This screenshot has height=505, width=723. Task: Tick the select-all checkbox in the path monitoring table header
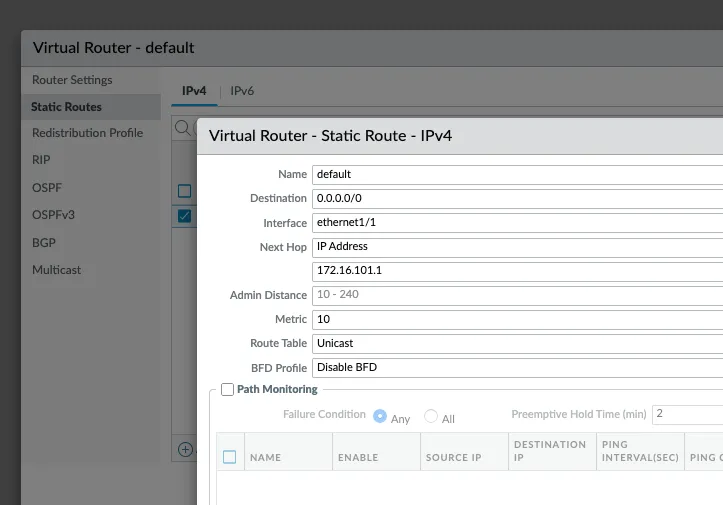pos(230,457)
